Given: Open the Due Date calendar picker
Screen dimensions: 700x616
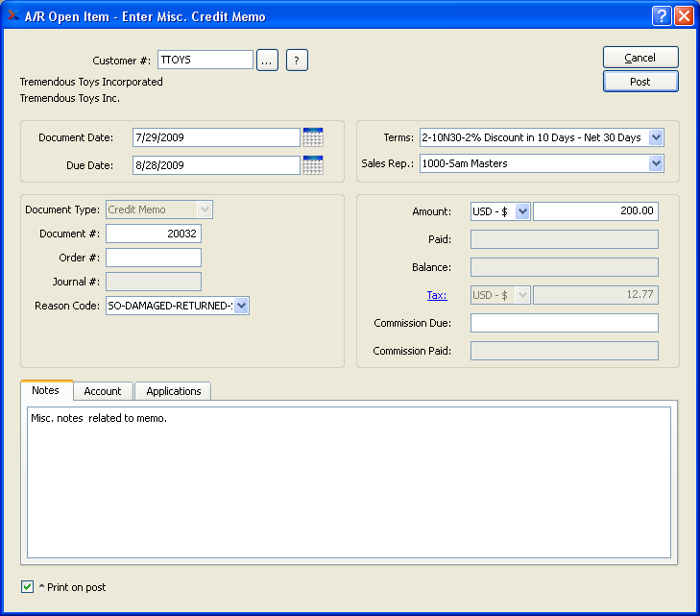Looking at the screenshot, I should (313, 165).
